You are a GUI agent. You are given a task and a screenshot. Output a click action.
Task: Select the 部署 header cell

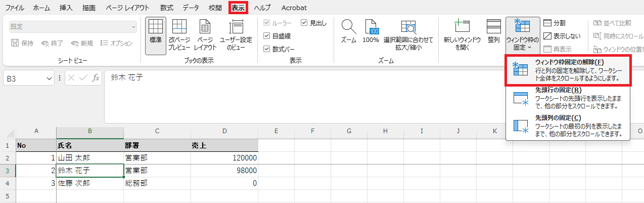157,145
